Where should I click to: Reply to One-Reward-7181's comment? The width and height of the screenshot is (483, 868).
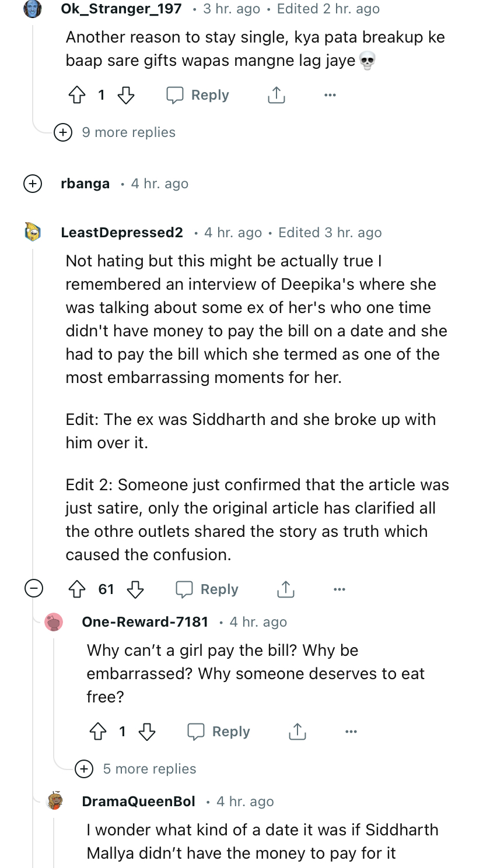pos(219,732)
